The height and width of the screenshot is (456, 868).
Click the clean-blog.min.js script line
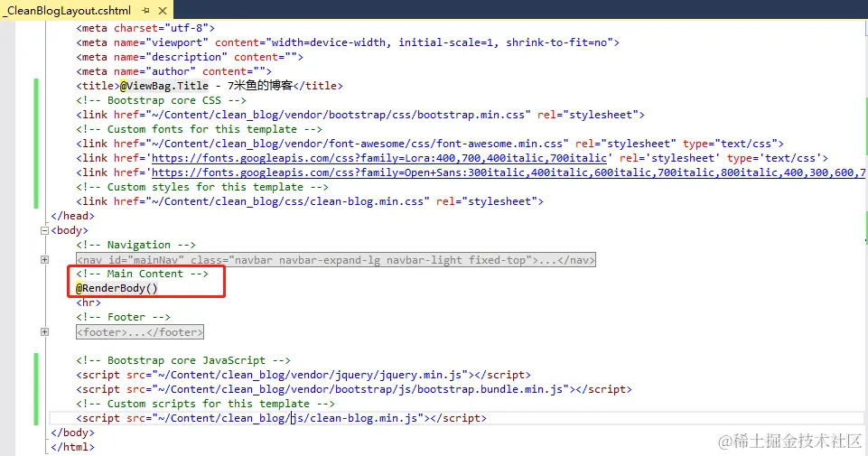point(281,418)
